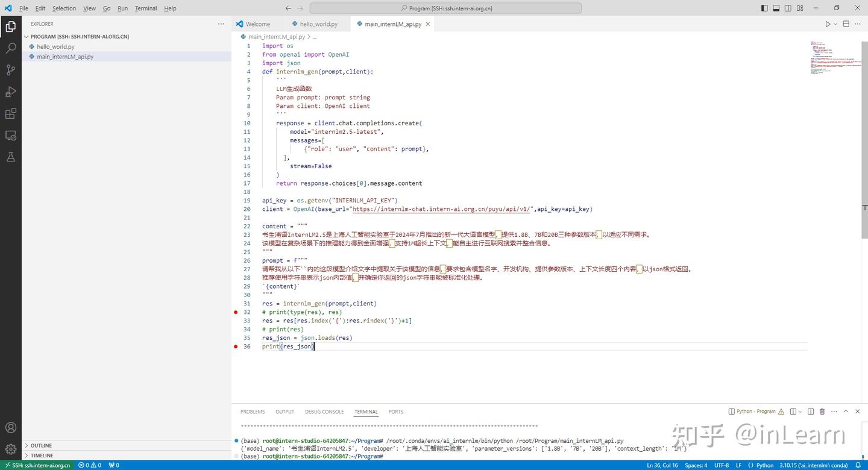Screen dimensions: 868x470
Task: Click the Python language mode in status bar
Action: pyautogui.click(x=764, y=465)
